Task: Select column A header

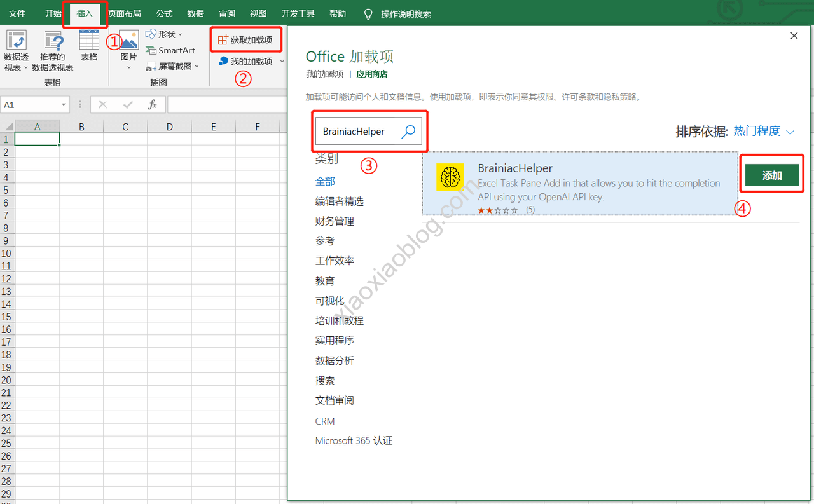Action: coord(37,127)
